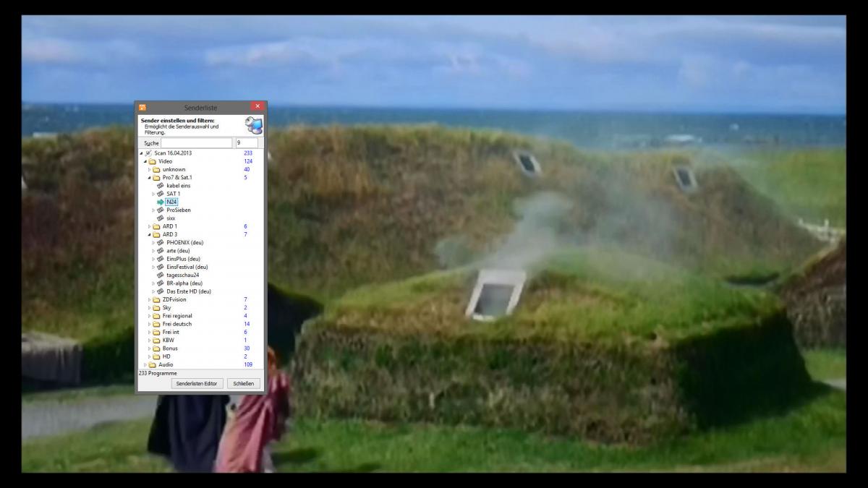Click the computer icon in dialog header

pos(253,125)
